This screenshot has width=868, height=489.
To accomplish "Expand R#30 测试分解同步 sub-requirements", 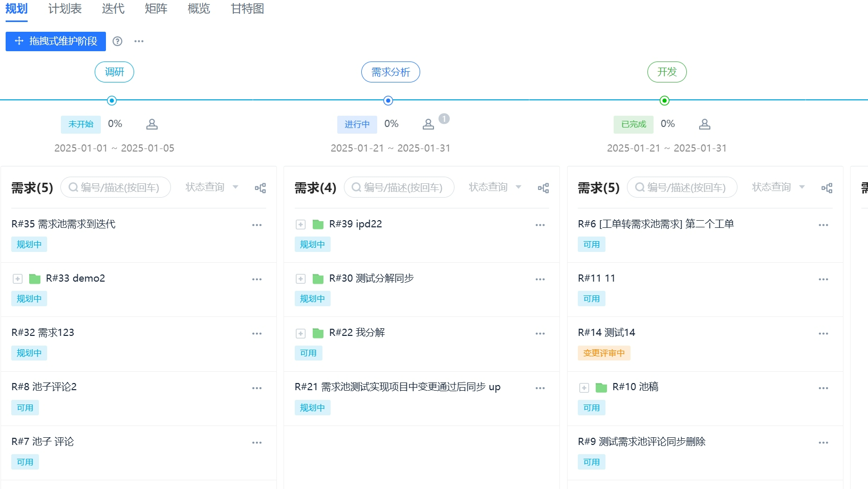I will click(300, 279).
